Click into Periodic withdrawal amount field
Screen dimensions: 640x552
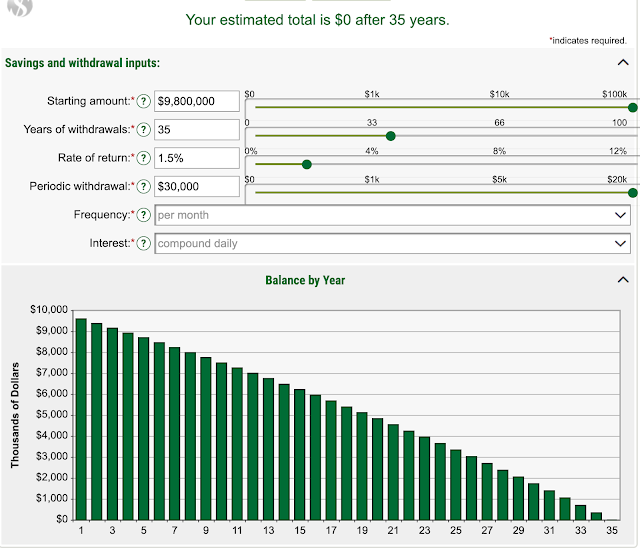coord(197,187)
